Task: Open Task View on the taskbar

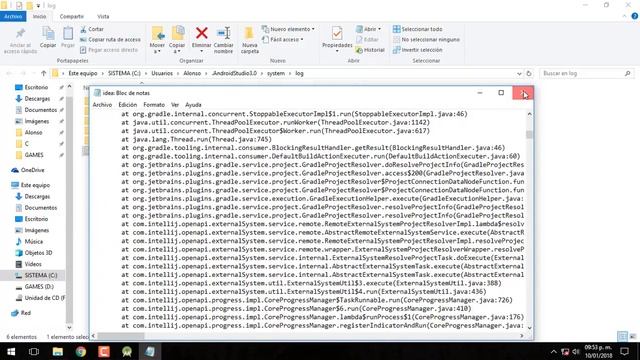Action: [x=34, y=351]
